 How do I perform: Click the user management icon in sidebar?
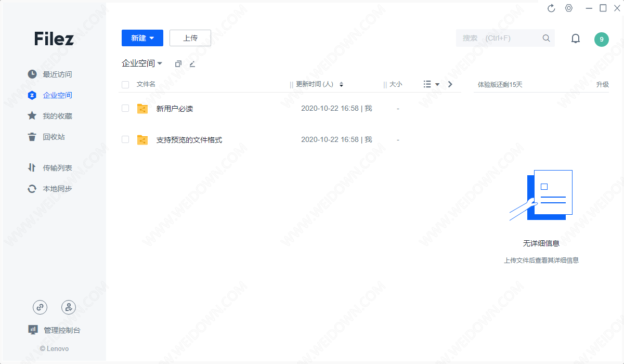pos(69,307)
